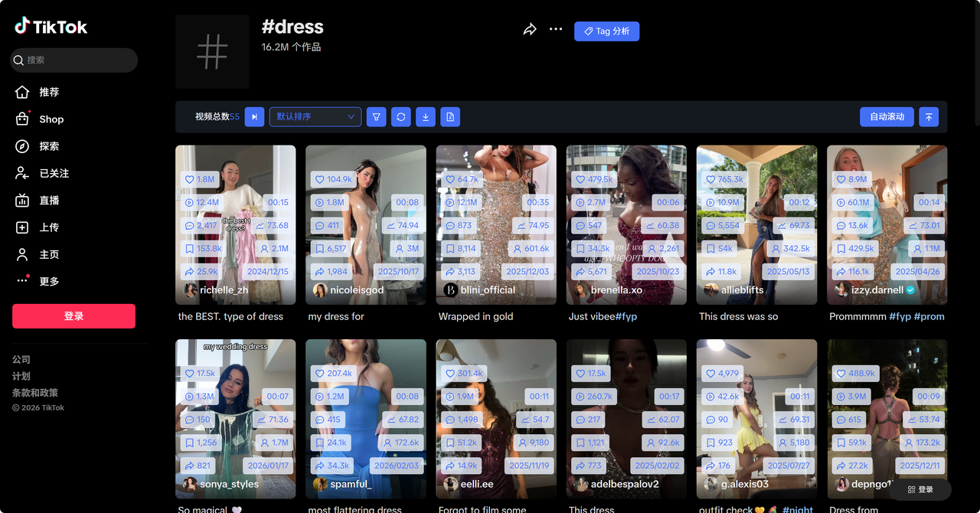Viewport: 980px width, 513px height.
Task: Click the red 登录 button
Action: click(73, 316)
